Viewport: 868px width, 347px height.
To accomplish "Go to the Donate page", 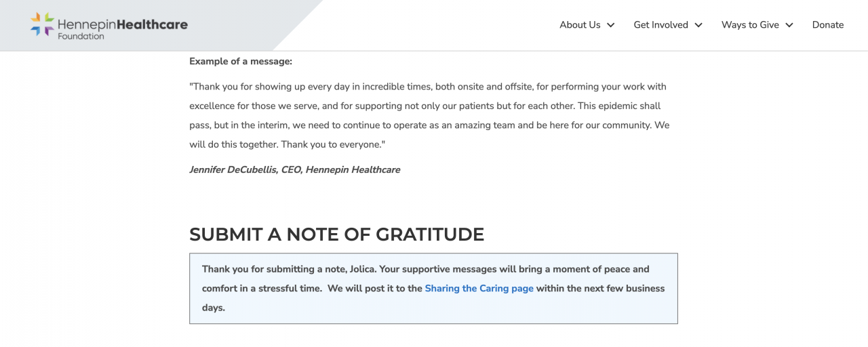I will pyautogui.click(x=828, y=25).
